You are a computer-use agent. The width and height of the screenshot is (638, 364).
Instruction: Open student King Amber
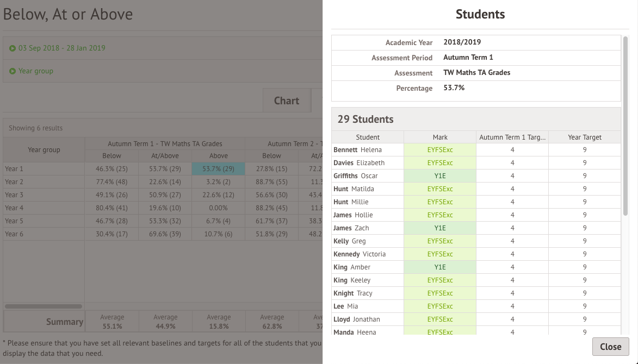(x=351, y=267)
